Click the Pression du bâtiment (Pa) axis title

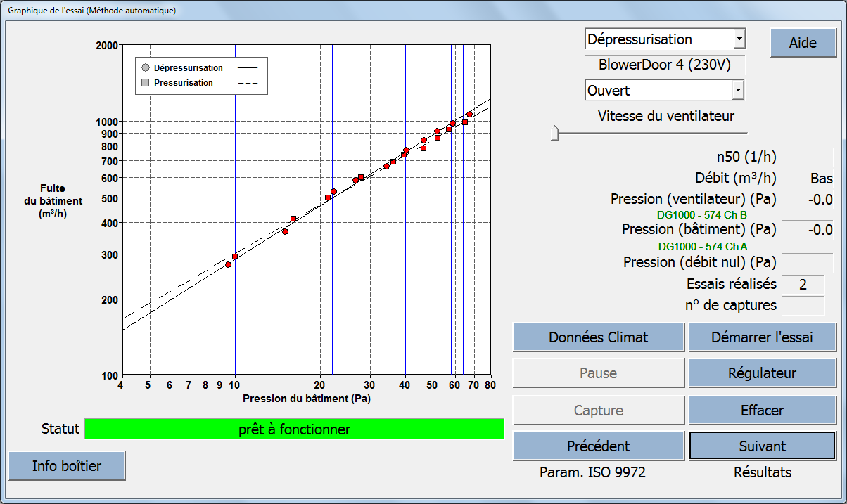click(x=307, y=399)
